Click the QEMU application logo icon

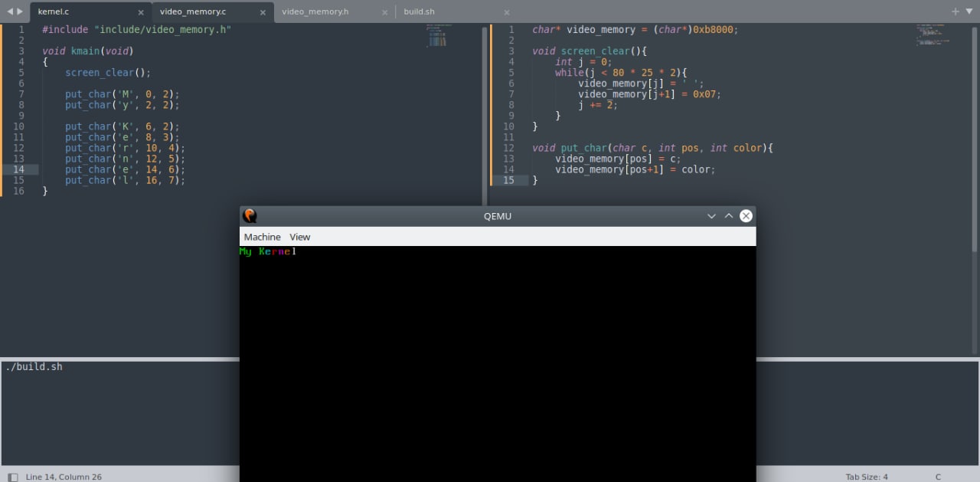point(250,216)
